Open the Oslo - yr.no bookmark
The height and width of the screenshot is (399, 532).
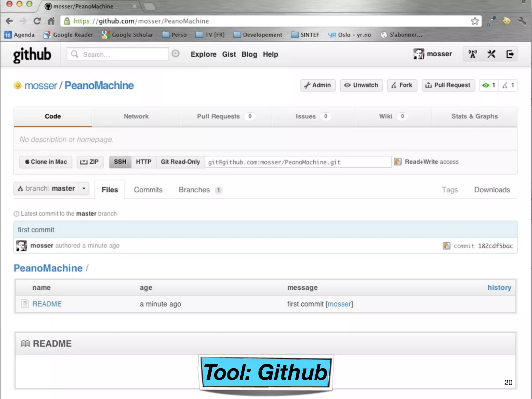coord(349,35)
